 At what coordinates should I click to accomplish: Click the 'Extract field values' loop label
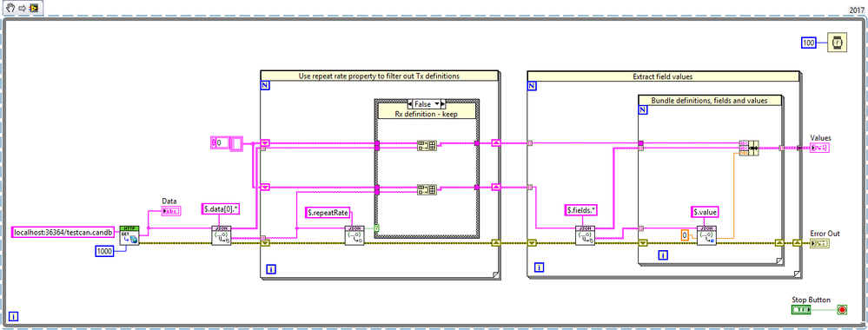(663, 76)
